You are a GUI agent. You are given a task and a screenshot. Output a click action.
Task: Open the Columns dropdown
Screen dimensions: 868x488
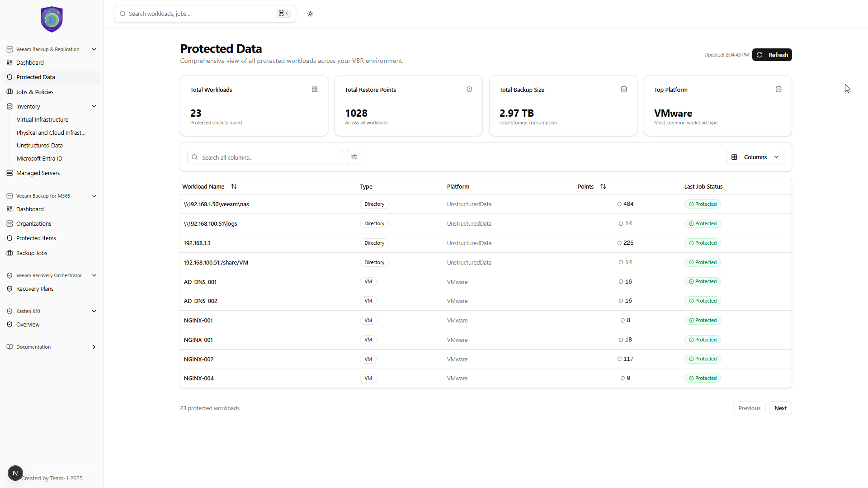(755, 157)
